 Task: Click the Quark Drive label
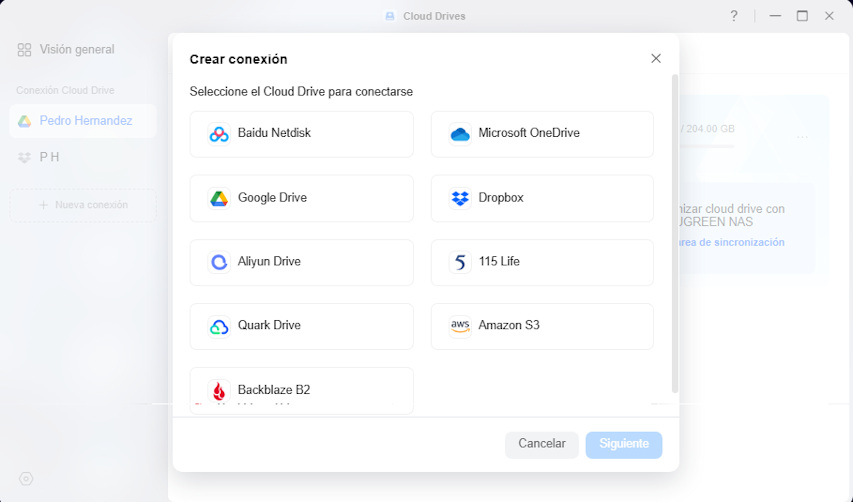pyautogui.click(x=269, y=325)
